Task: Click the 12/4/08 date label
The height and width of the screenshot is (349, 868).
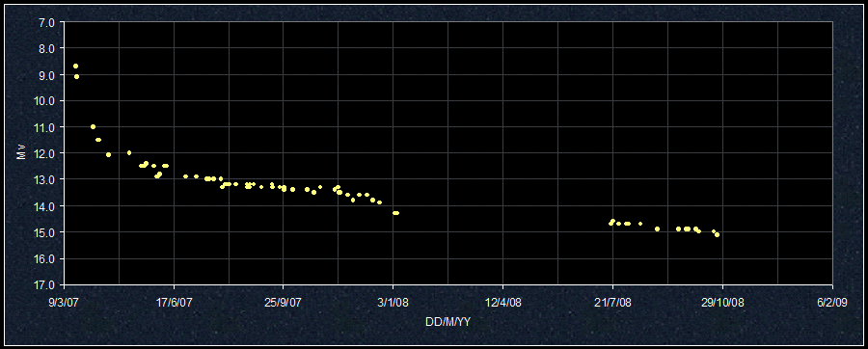Action: click(x=503, y=303)
